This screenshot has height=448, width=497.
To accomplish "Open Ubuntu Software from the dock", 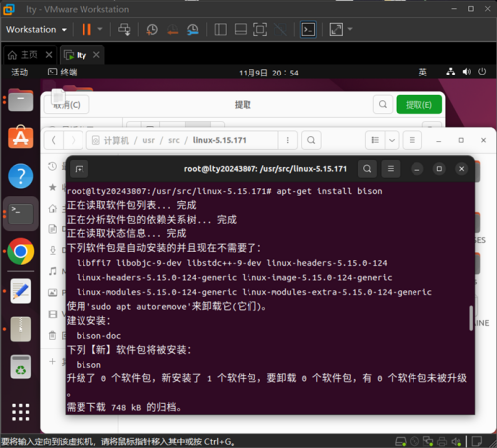I will (21, 137).
